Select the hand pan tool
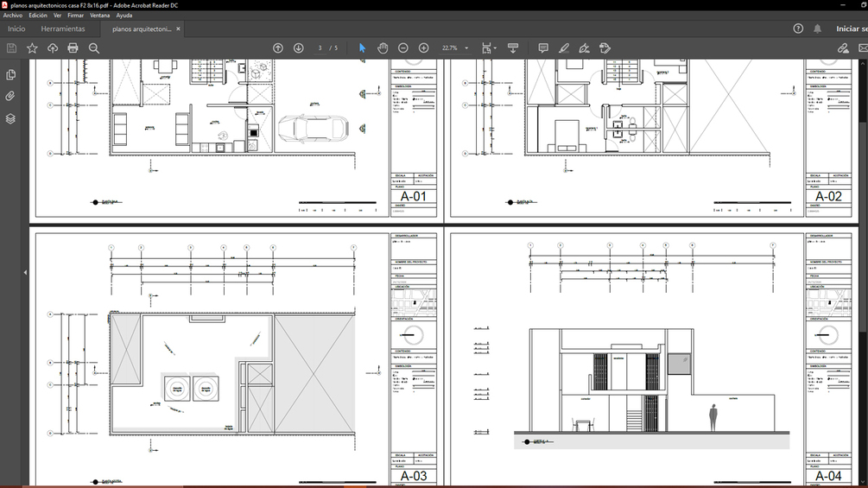This screenshot has height=488, width=868. coord(383,48)
